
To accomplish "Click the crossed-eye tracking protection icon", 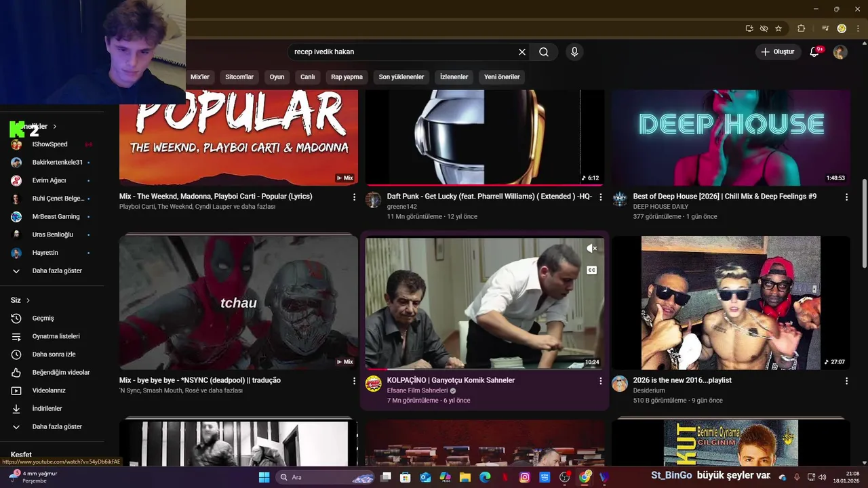I will pos(764,28).
